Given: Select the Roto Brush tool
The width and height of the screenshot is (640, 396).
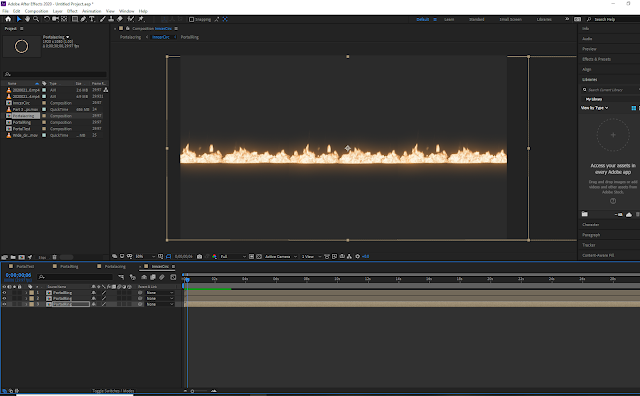Looking at the screenshot, I should tap(131, 19).
